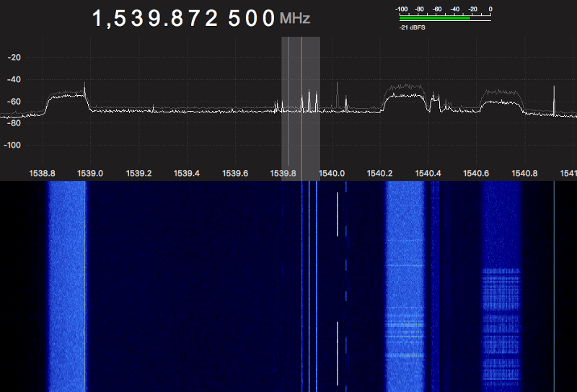Click the MHz unit label
Image resolution: width=577 pixels, height=392 pixels.
pos(295,19)
